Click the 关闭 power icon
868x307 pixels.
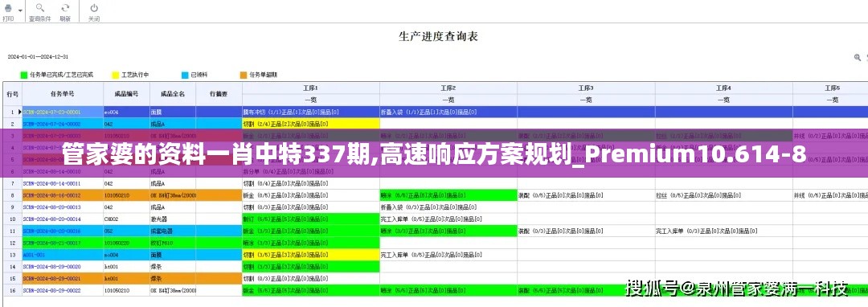(94, 8)
